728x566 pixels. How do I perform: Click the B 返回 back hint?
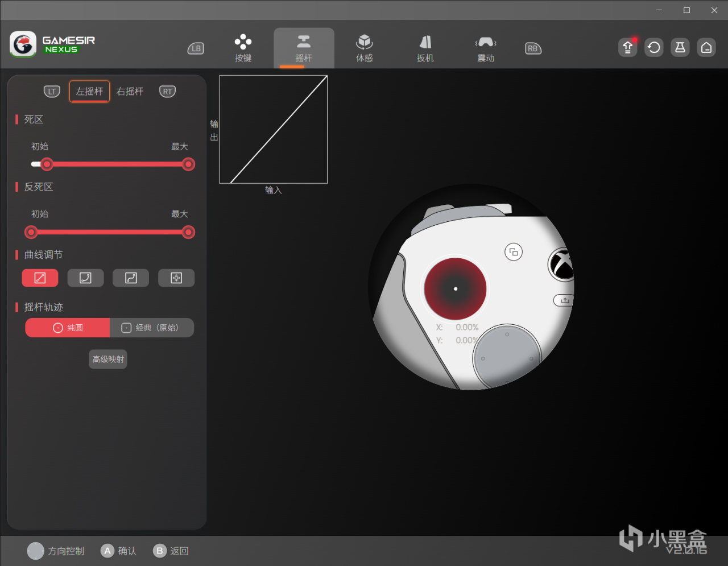pyautogui.click(x=171, y=551)
